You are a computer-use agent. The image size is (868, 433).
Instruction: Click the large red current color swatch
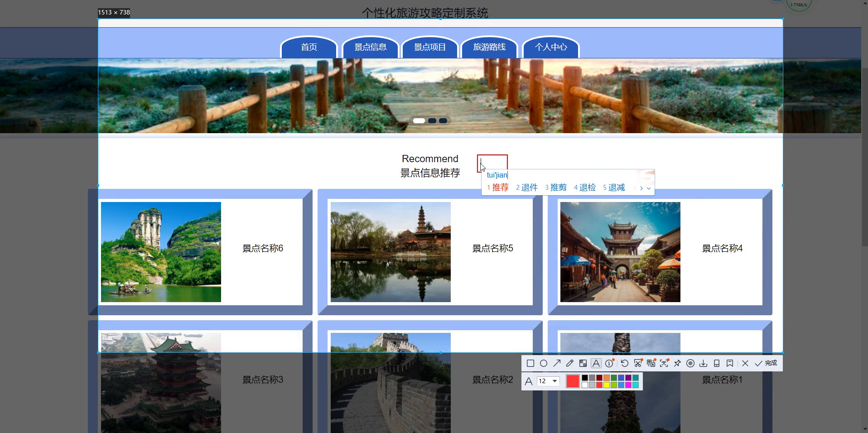tap(573, 381)
